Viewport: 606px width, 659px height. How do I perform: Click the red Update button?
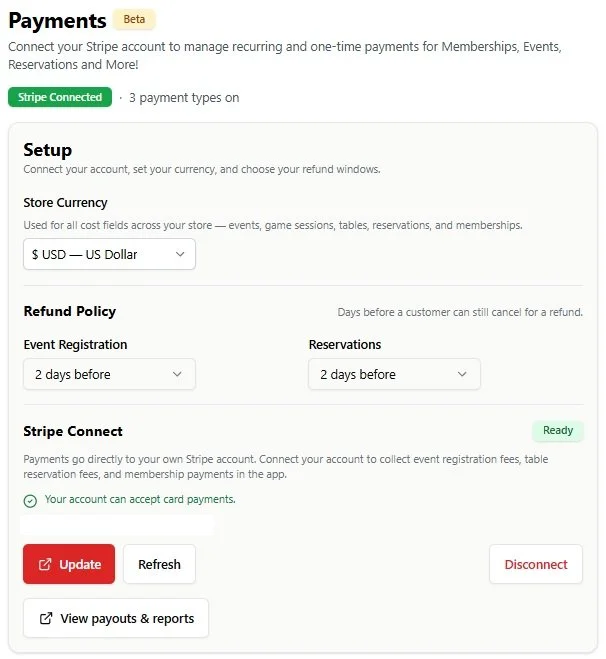coord(69,564)
